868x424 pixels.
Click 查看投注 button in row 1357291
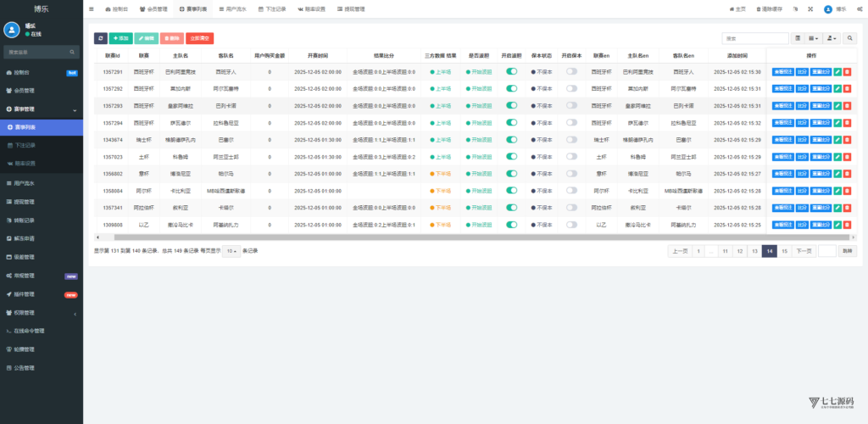[x=783, y=72]
